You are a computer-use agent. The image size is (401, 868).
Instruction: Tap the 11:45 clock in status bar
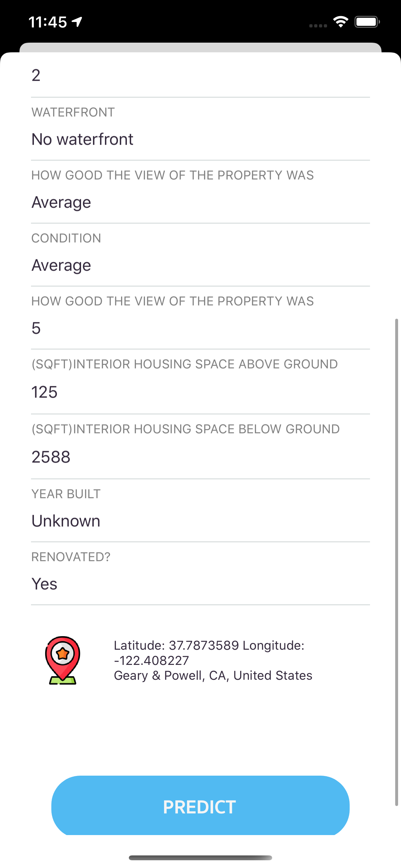[x=48, y=22]
